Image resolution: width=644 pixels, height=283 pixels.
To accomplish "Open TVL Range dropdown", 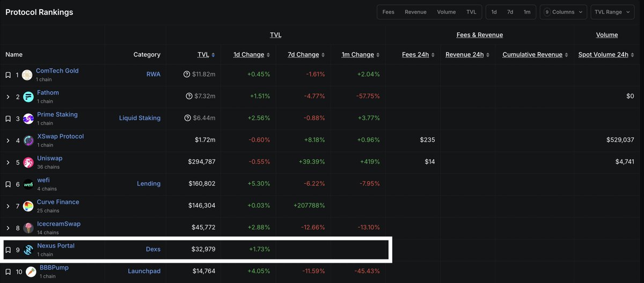I will click(x=612, y=12).
